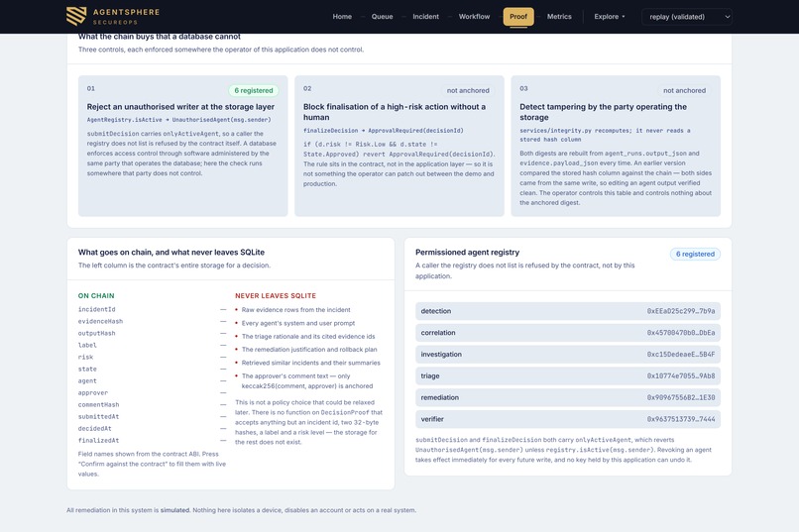Click the AgentSphere SecureOps logo

113,16
